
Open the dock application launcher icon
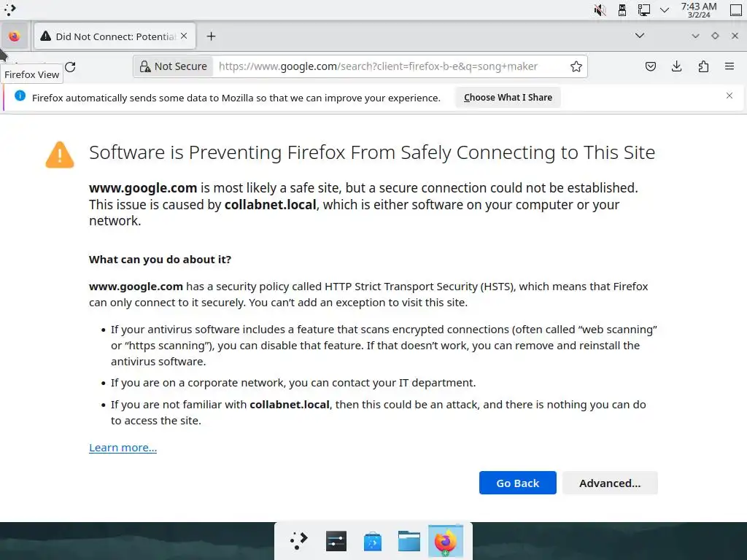click(x=298, y=540)
